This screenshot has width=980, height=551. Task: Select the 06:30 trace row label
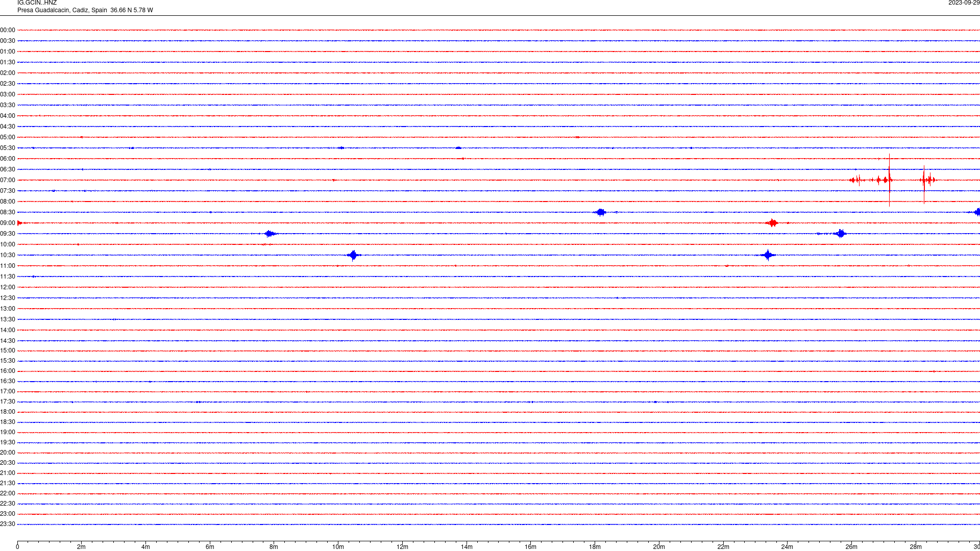coord(8,169)
